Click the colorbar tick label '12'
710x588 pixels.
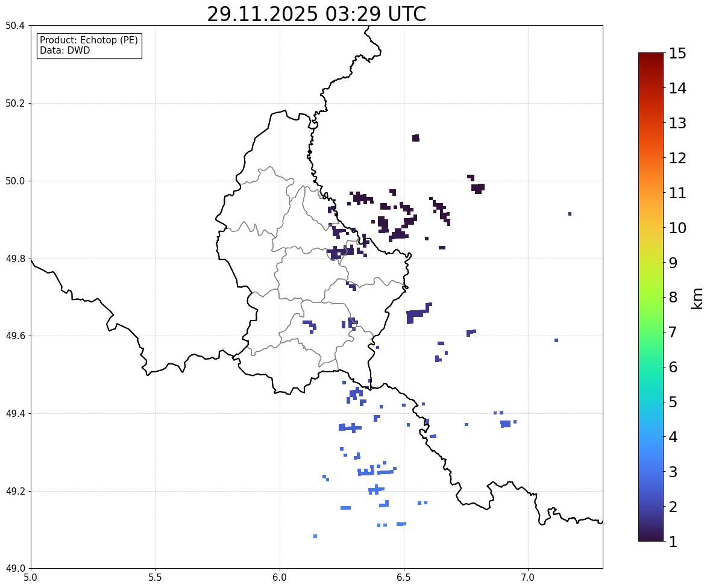677,158
